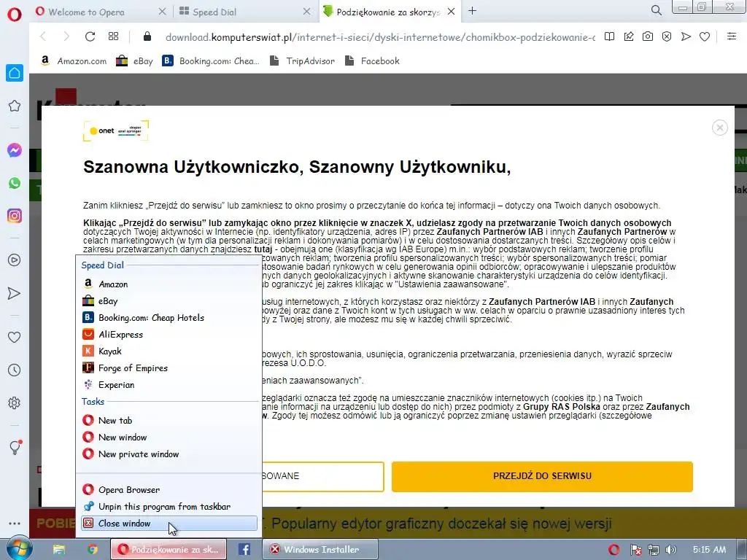
Task: Click the volume speaker tray icon
Action: [x=671, y=550]
